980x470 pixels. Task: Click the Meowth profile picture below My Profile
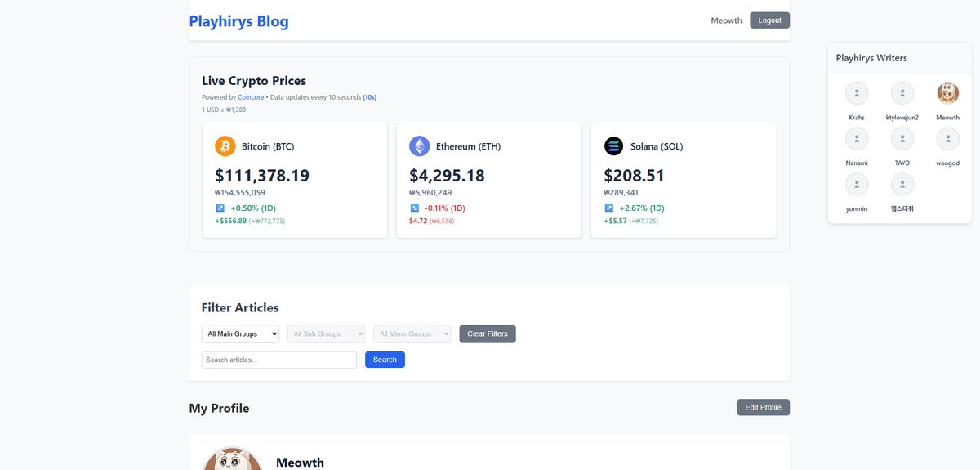233,459
